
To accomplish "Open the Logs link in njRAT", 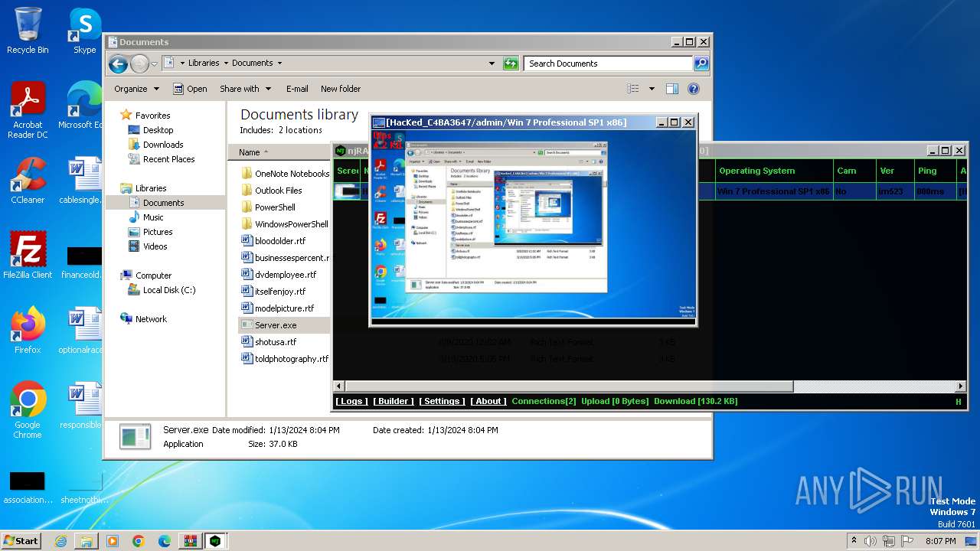I will click(351, 401).
